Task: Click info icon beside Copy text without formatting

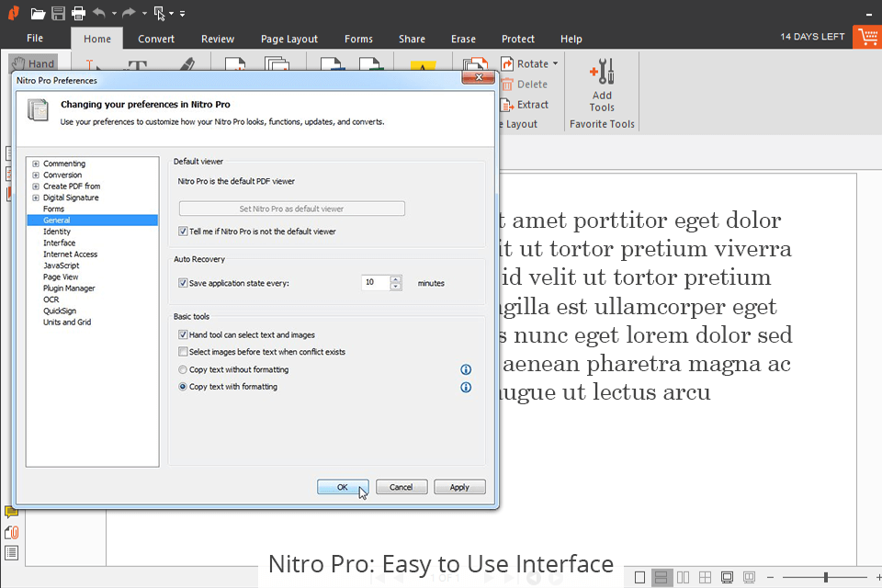Action: (x=466, y=369)
